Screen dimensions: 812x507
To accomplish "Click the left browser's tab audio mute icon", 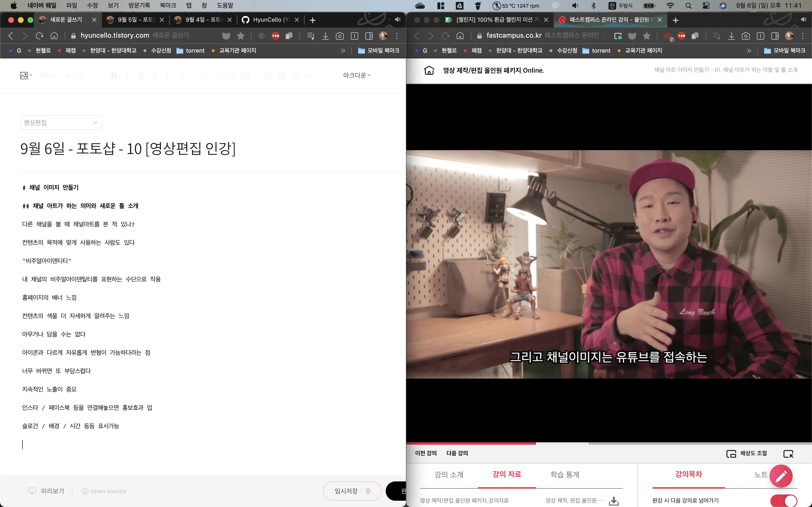I will click(398, 20).
